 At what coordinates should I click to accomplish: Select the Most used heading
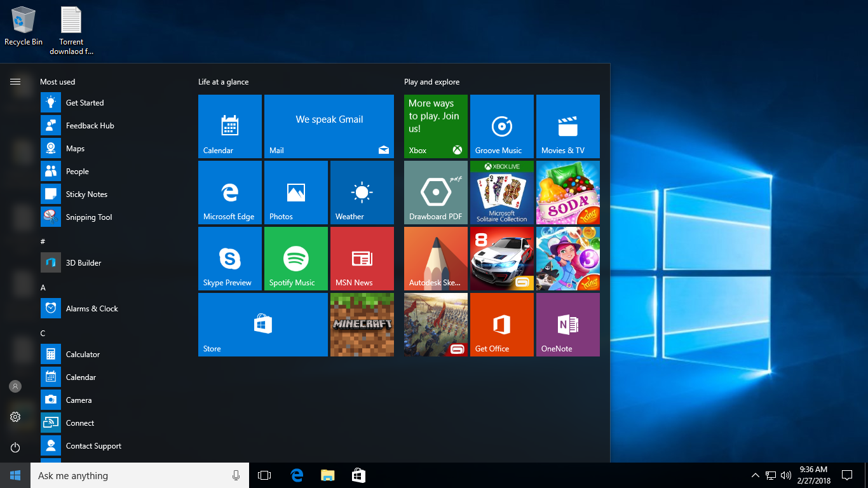point(57,82)
